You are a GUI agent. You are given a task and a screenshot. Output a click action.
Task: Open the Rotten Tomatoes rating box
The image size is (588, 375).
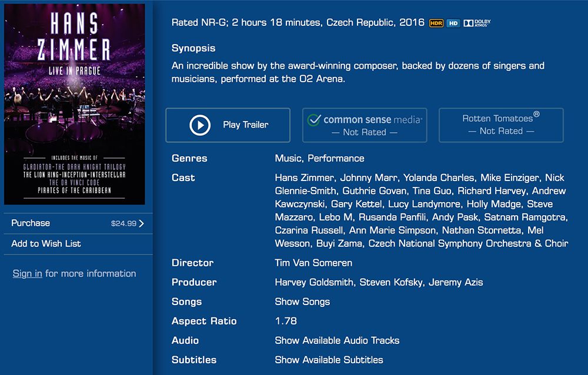[x=501, y=125]
